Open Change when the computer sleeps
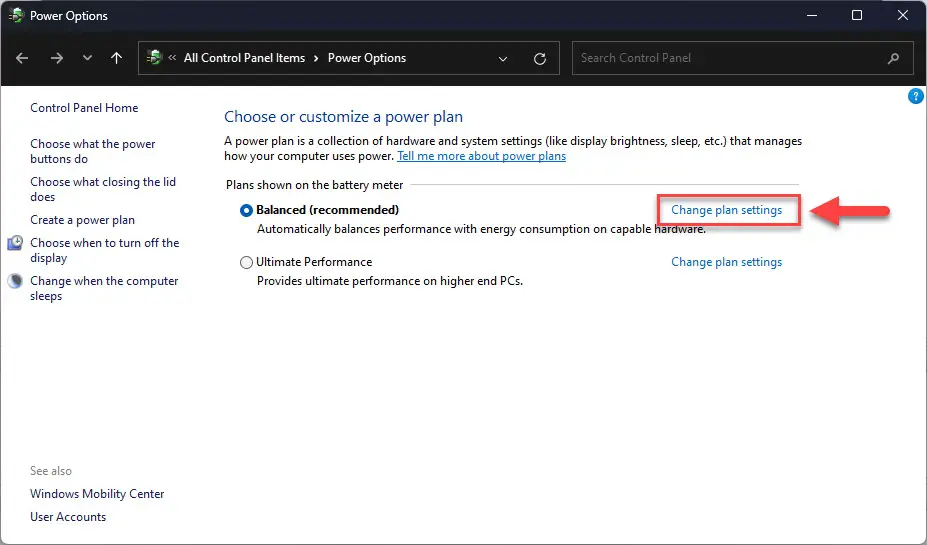 pyautogui.click(x=104, y=288)
